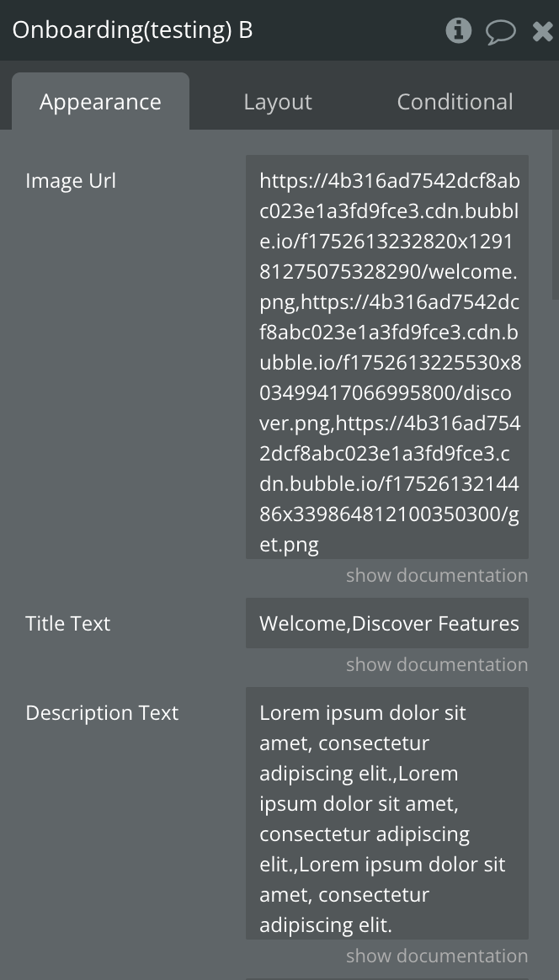Viewport: 559px width, 980px height.
Task: Click the Onboarding(testing) B element name
Action: point(132,30)
